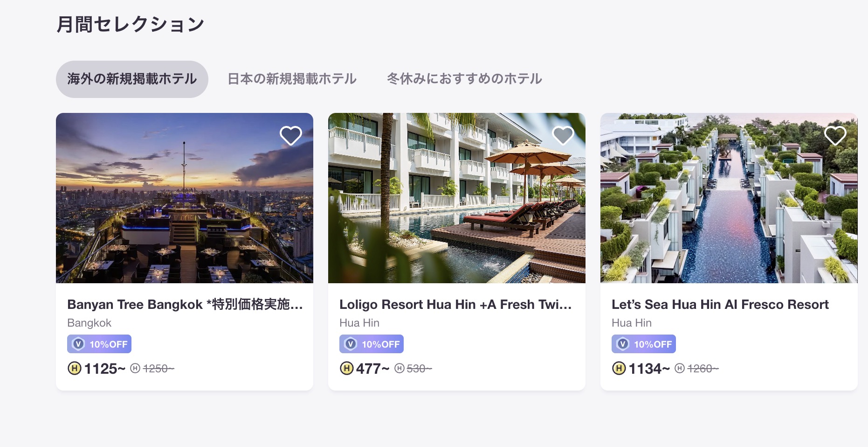Open Let's Sea Hua Hin aerial photo
This screenshot has width=868, height=447.
tap(729, 198)
